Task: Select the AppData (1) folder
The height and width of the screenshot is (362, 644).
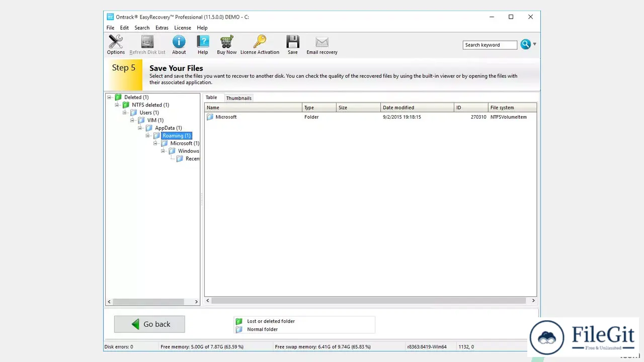Action: click(x=169, y=128)
